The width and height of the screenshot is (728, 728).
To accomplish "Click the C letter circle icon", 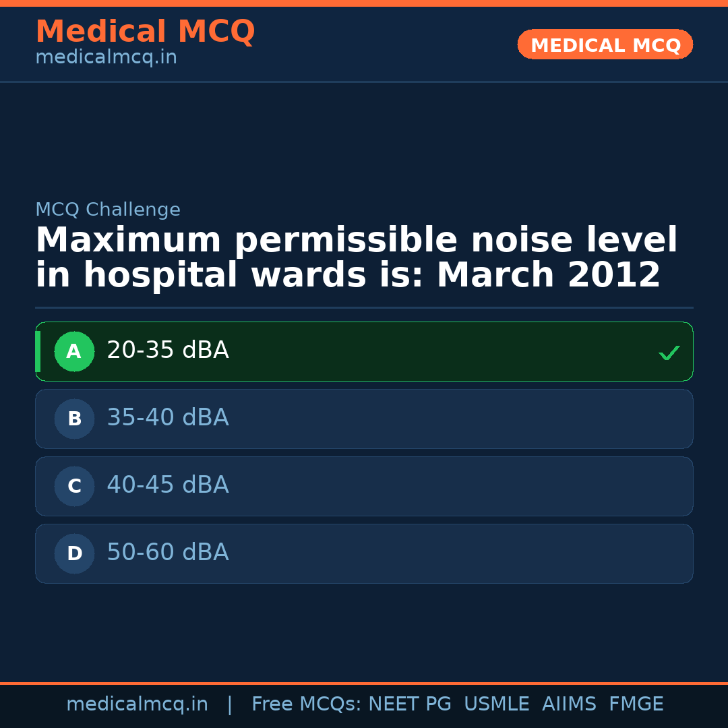I will [x=74, y=486].
